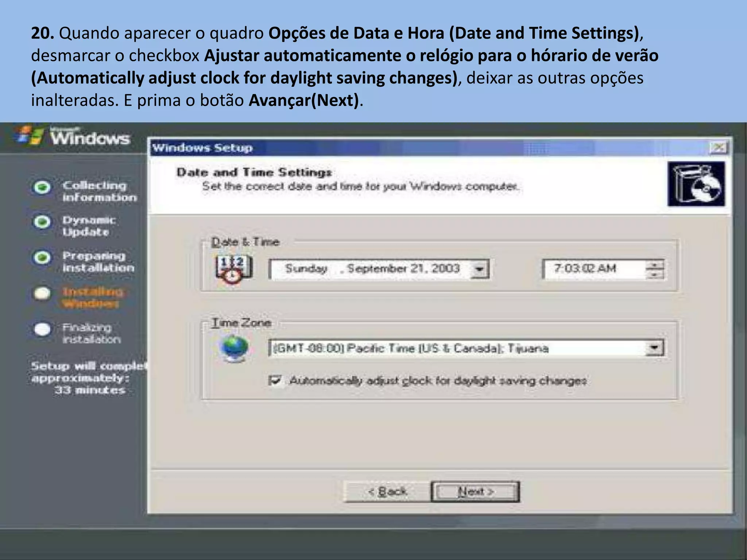The image size is (747, 560).
Task: Open the date picker dropdown arrow
Action: coord(479,269)
